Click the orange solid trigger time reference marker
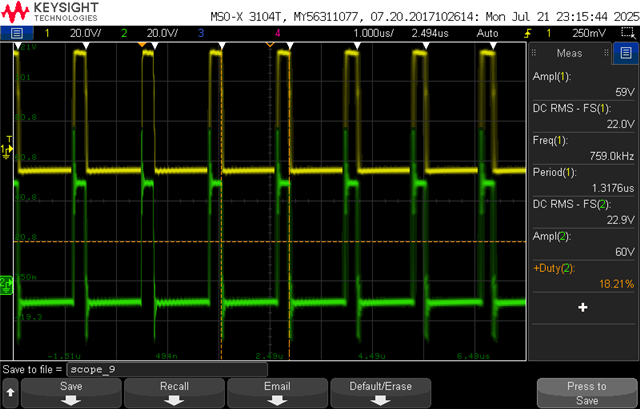 (142, 44)
